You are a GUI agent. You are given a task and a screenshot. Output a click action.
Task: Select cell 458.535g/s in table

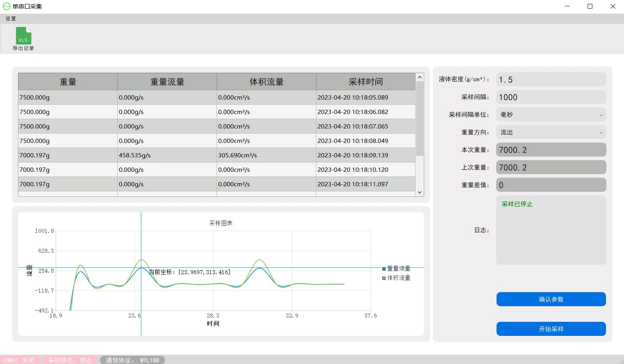[x=167, y=155]
